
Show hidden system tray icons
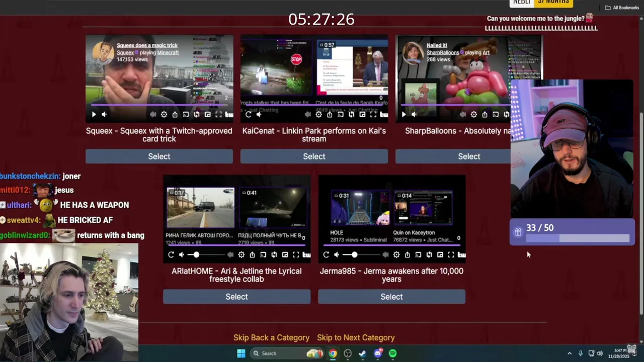coord(570,353)
